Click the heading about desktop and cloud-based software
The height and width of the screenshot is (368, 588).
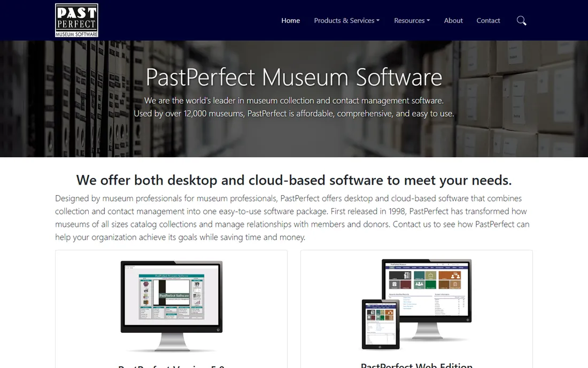[x=294, y=180]
